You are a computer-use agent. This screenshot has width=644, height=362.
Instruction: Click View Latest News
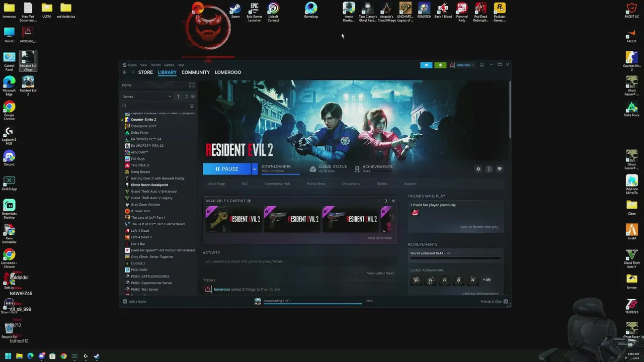381,273
